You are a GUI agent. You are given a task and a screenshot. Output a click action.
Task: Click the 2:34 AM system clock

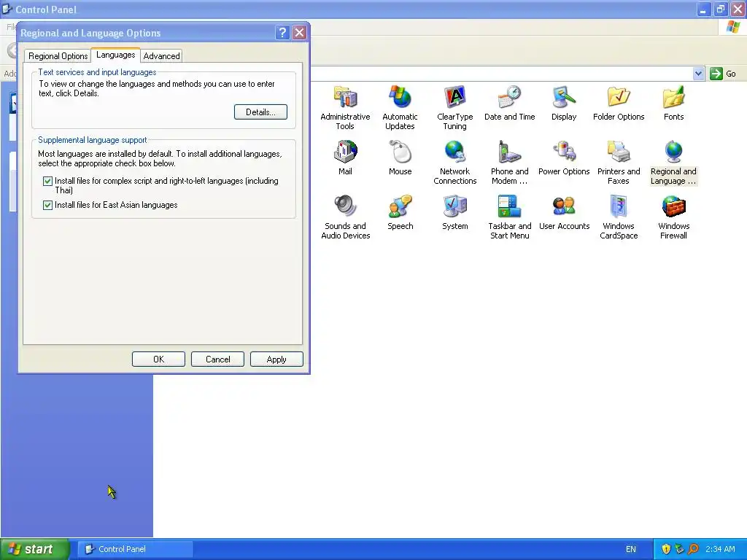point(720,549)
